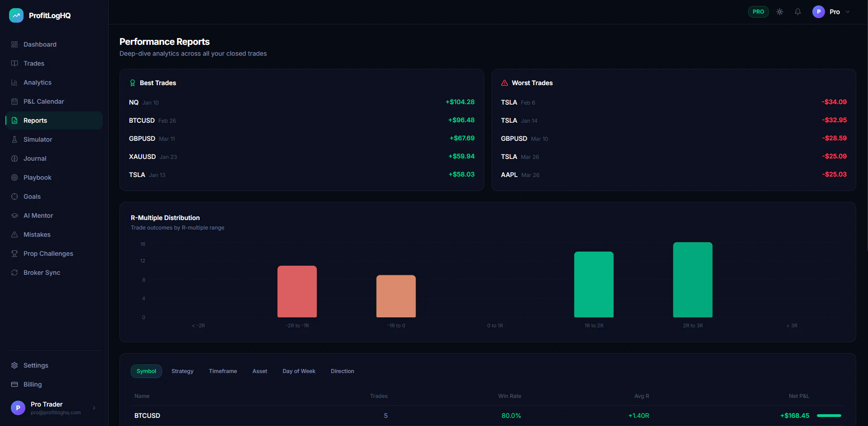Open Broker Sync via its refresh icon
This screenshot has width=868, height=426.
point(14,273)
